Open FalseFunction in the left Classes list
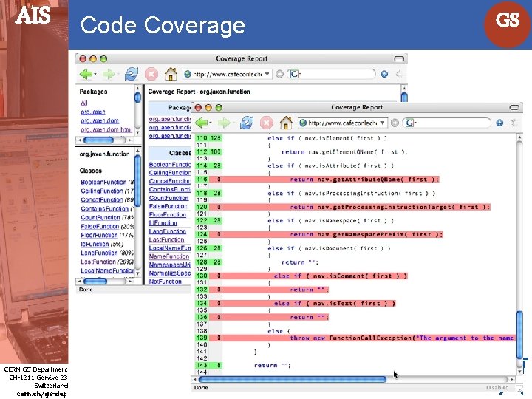This screenshot has width=532, height=399. click(100, 226)
